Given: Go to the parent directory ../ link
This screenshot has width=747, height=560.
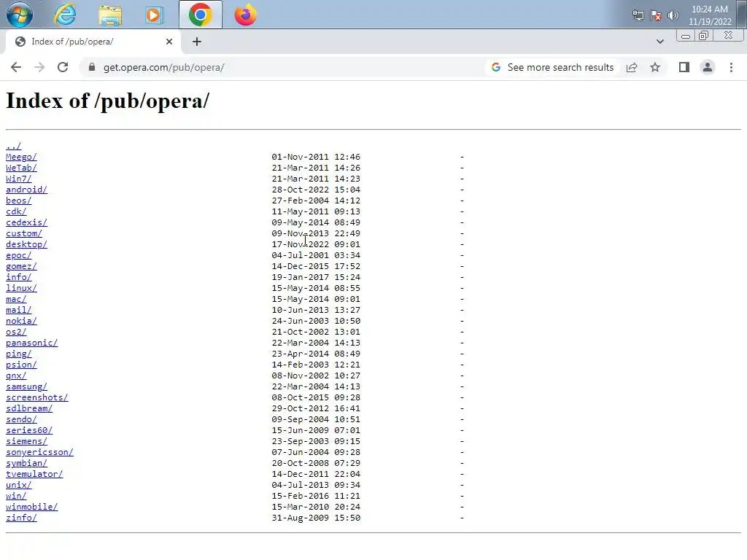Looking at the screenshot, I should [13, 146].
